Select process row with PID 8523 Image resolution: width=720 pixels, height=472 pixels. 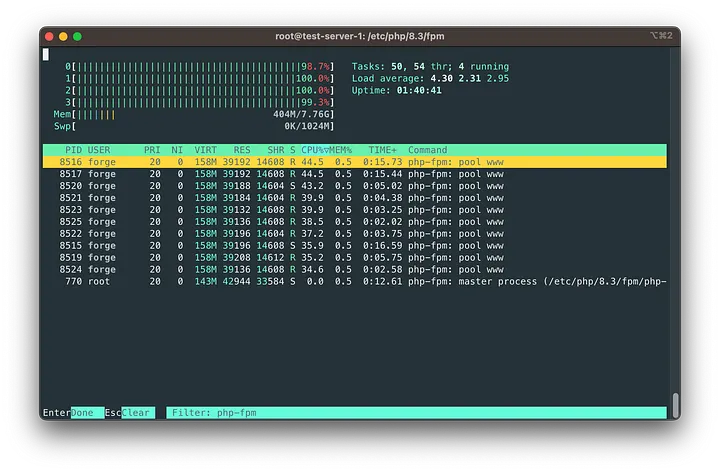click(x=354, y=210)
